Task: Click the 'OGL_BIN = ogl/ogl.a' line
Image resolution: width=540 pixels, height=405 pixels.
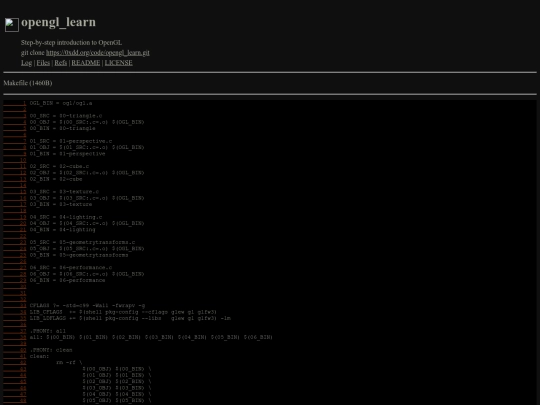Action: (x=61, y=103)
